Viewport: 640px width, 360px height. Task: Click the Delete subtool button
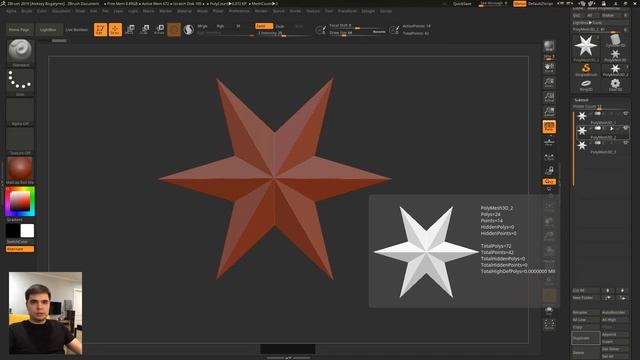(x=586, y=353)
